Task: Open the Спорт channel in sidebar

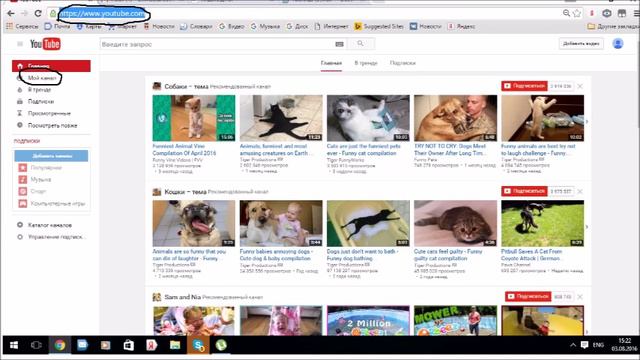Action: [x=38, y=191]
